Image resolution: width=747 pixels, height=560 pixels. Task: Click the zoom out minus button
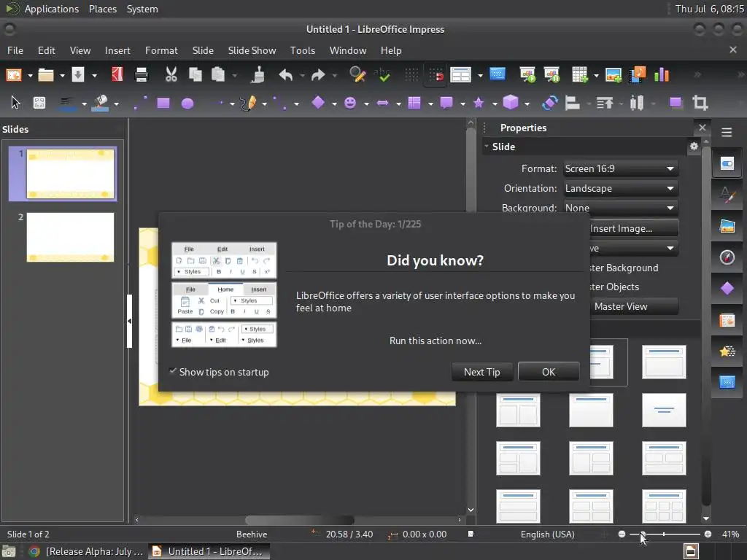tap(622, 534)
